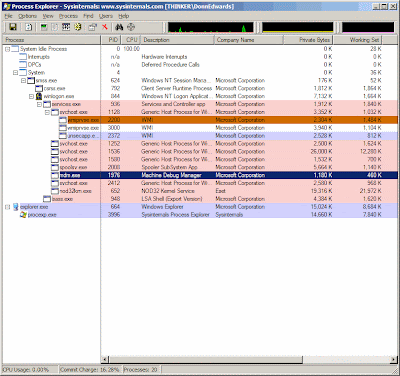400x376 pixels.
Task: Click the explorer.exe computer icon
Action: point(15,207)
